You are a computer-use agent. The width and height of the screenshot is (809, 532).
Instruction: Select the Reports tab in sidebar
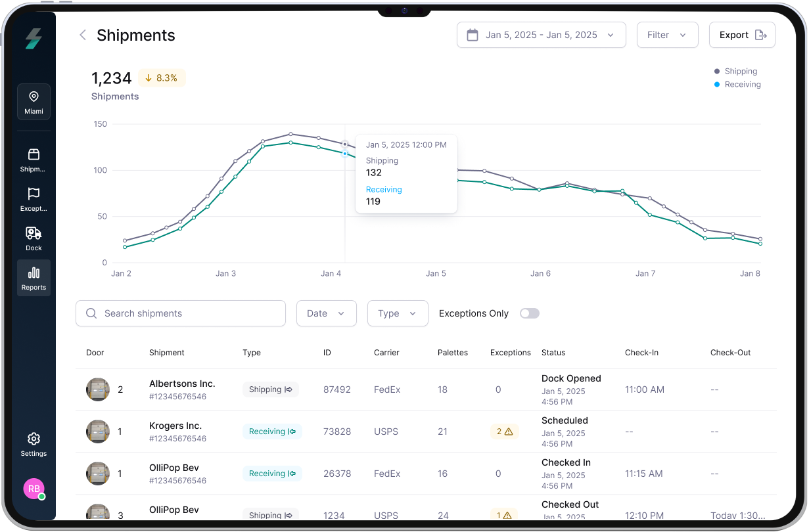34,278
